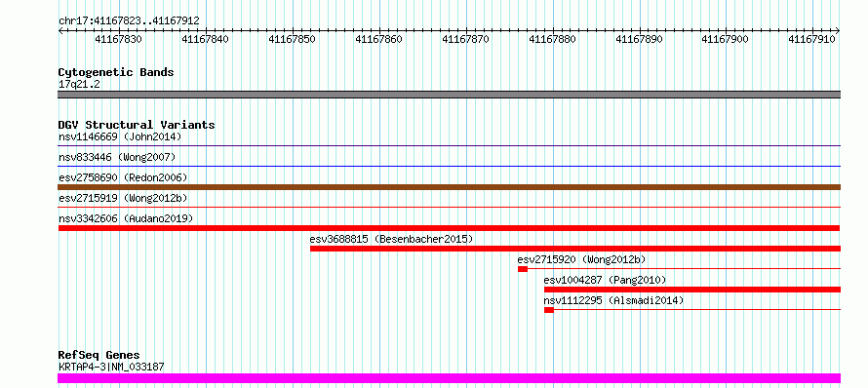Click variant label esv2758690 (Redon2006)
The width and height of the screenshot is (868, 388).
click(x=123, y=177)
